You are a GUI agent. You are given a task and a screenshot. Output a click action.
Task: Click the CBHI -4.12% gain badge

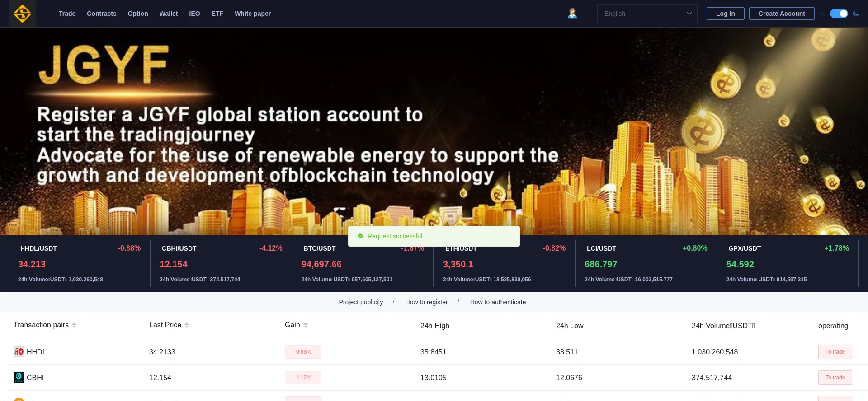pyautogui.click(x=303, y=378)
